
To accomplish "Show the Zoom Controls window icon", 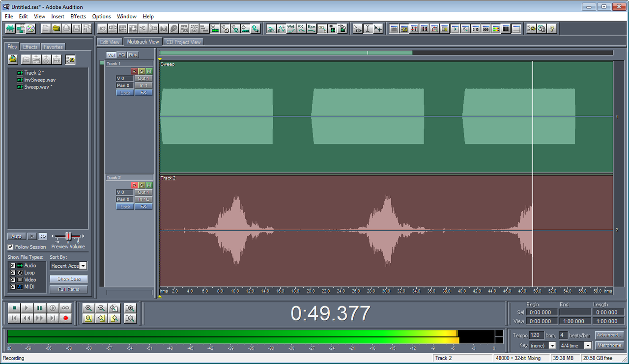I will [465, 28].
